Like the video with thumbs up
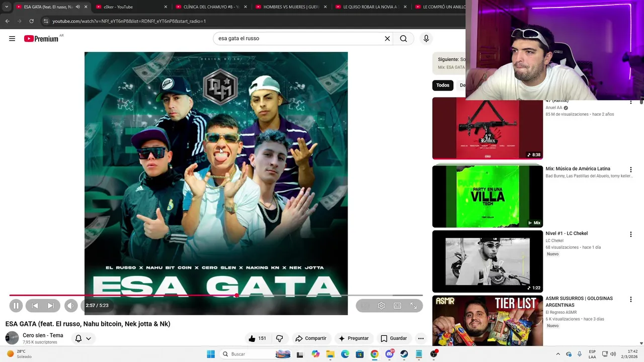The height and width of the screenshot is (362, 644). point(257,338)
